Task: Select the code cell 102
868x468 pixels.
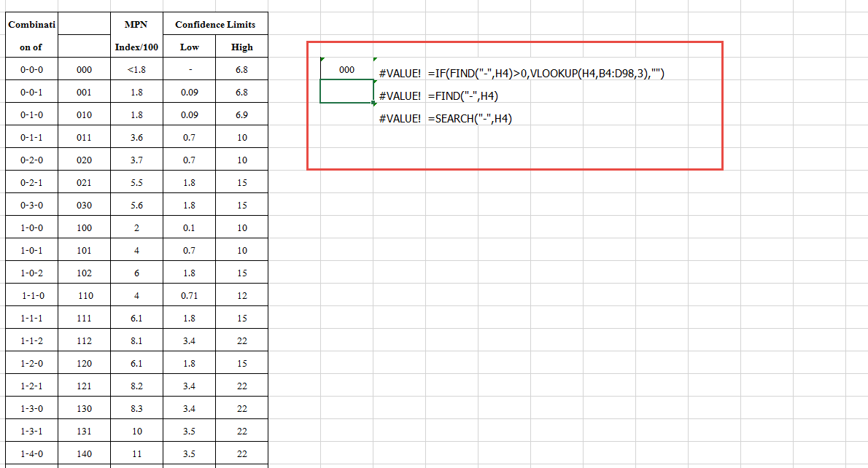Action: [x=84, y=273]
